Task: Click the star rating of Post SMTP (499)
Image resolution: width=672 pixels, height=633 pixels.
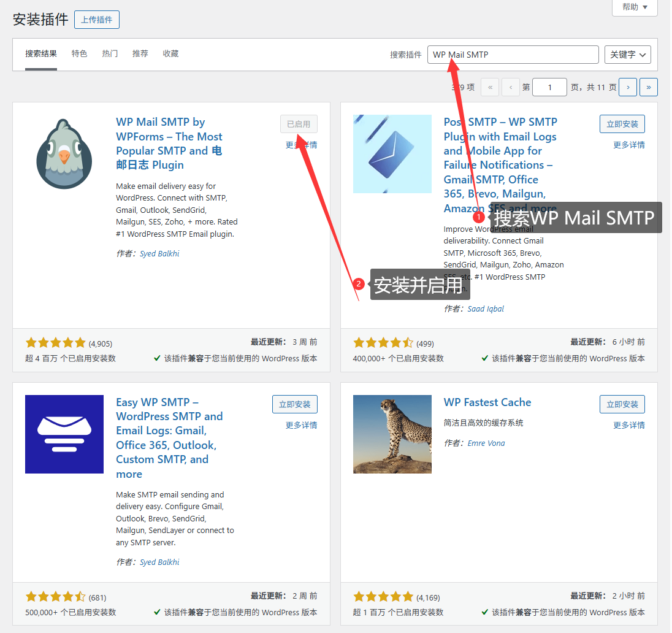Action: pos(383,343)
